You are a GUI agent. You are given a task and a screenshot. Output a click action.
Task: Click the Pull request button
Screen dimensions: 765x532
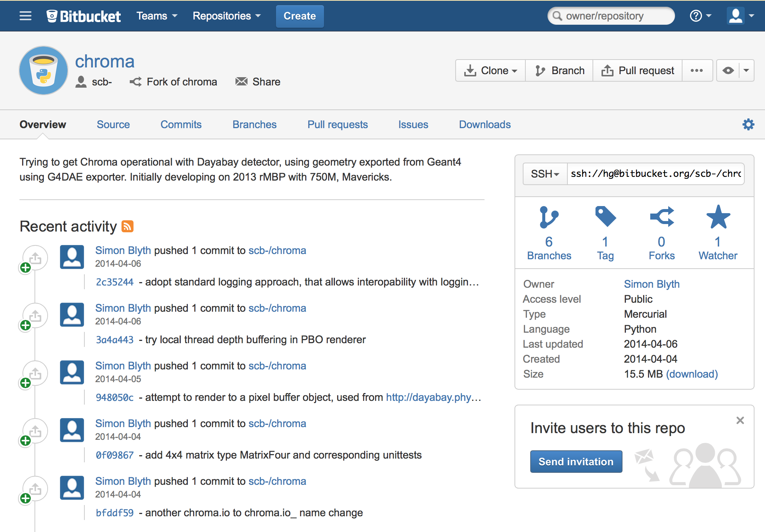[637, 70]
